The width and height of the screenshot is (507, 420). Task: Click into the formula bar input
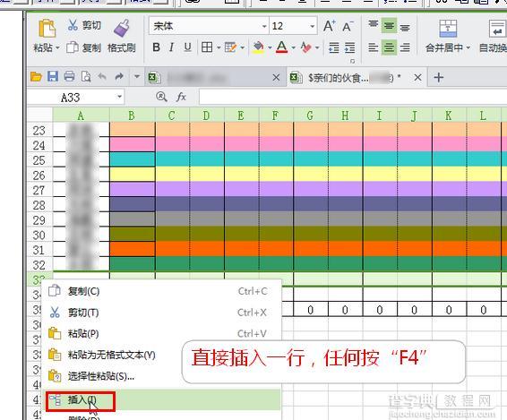click(x=352, y=97)
